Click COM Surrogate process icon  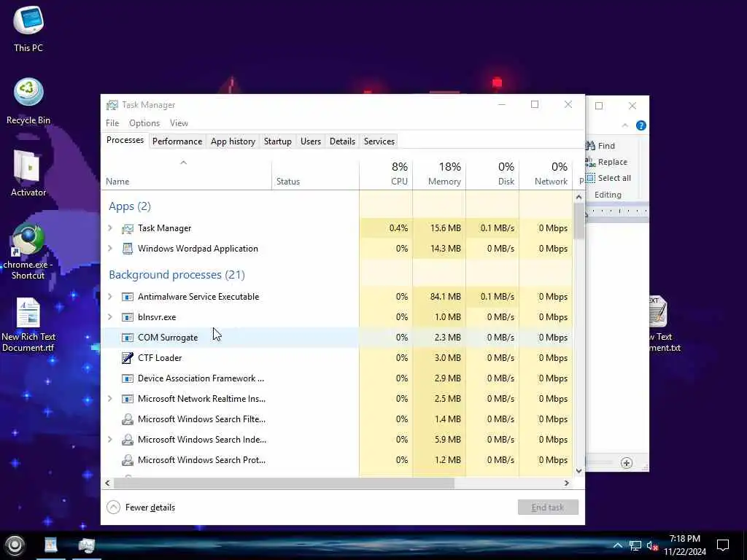(x=127, y=338)
